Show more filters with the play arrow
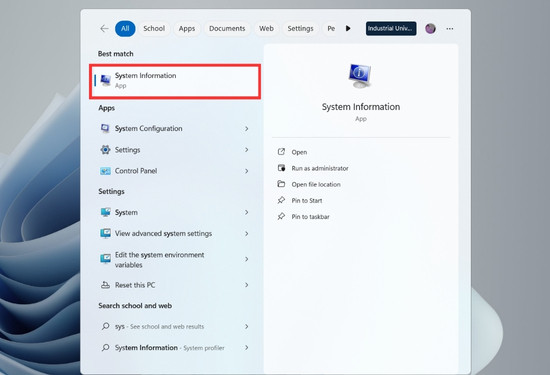The image size is (550, 375). tap(348, 28)
